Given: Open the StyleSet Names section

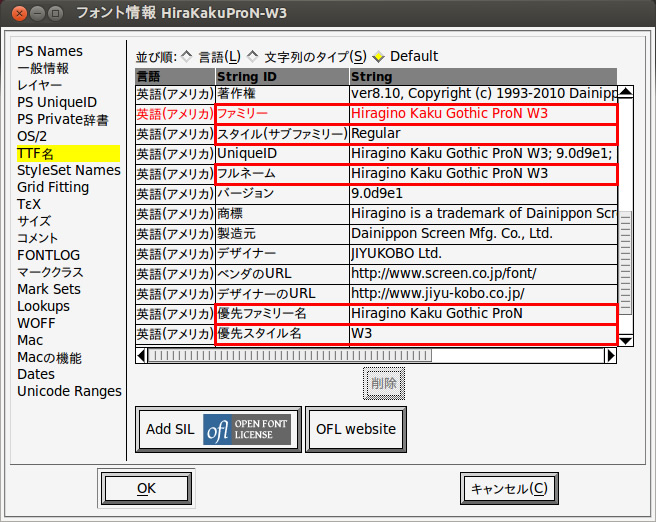Looking at the screenshot, I should [x=69, y=170].
